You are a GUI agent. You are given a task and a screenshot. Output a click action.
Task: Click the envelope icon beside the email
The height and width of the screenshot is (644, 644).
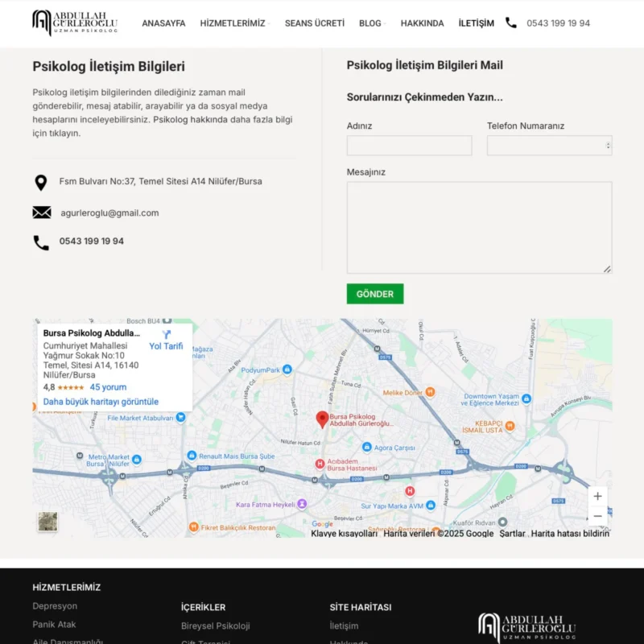click(42, 213)
